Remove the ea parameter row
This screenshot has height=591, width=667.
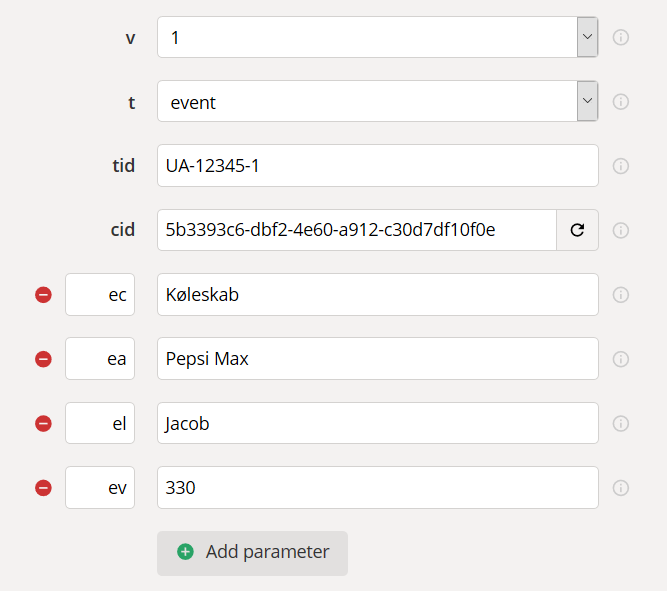point(43,359)
